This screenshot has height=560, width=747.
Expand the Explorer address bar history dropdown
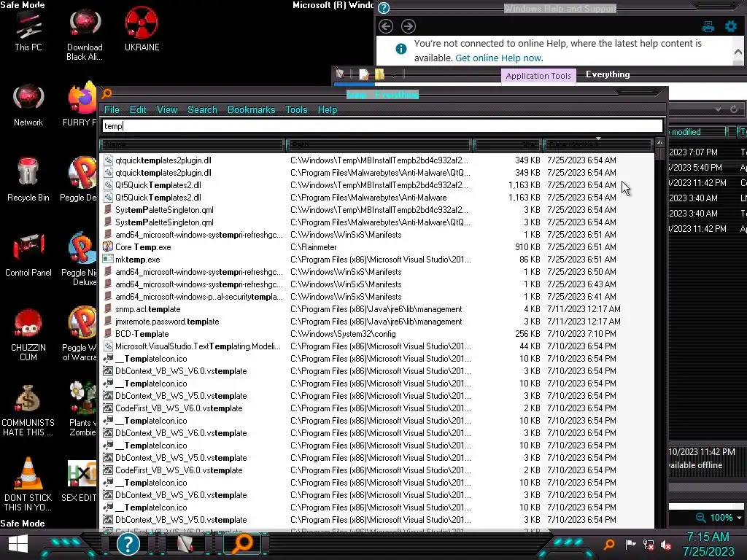718,109
